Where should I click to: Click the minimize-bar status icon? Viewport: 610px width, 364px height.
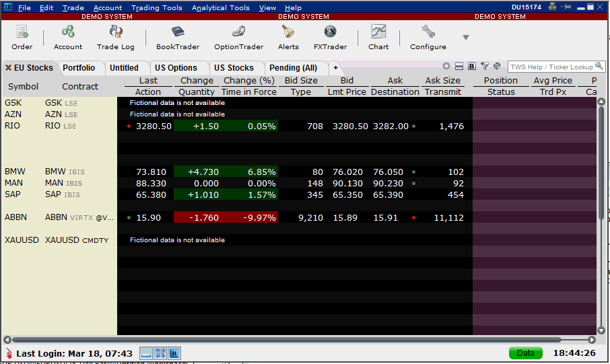click(x=146, y=353)
